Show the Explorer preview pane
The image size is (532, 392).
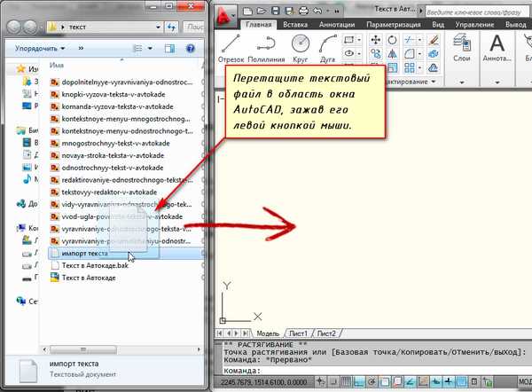click(168, 48)
